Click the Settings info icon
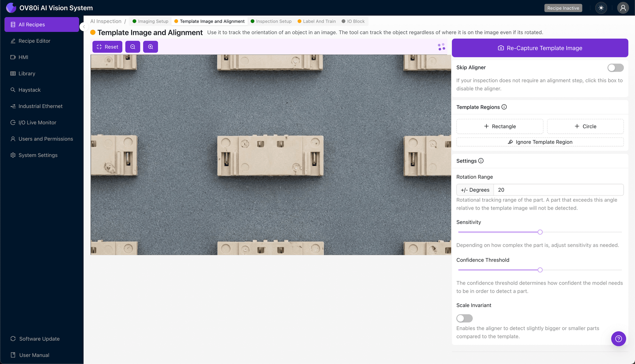635x364 pixels. pos(481,161)
